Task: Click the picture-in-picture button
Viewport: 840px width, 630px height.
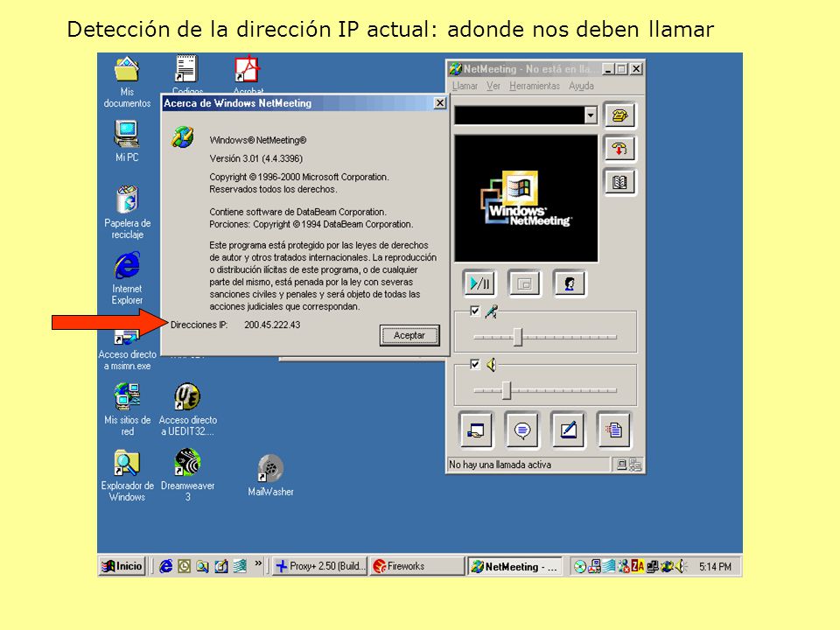Action: click(x=524, y=283)
